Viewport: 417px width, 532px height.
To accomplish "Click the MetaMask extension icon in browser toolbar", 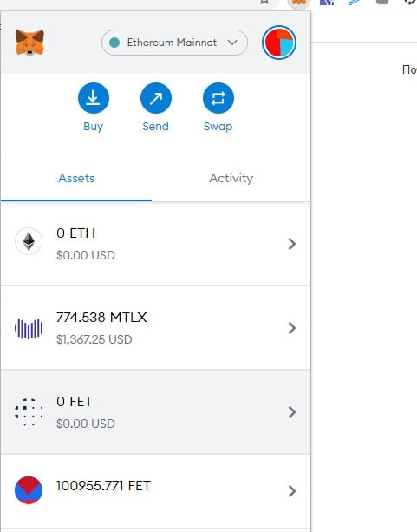I will click(x=299, y=3).
